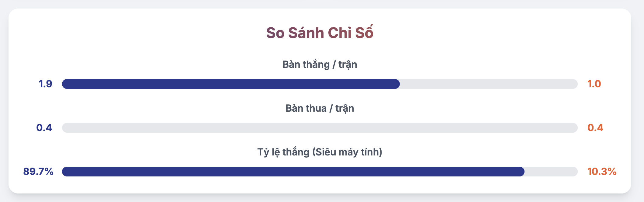Image resolution: width=644 pixels, height=202 pixels.
Task: Click the orange 1.0 goals value
Action: [594, 84]
